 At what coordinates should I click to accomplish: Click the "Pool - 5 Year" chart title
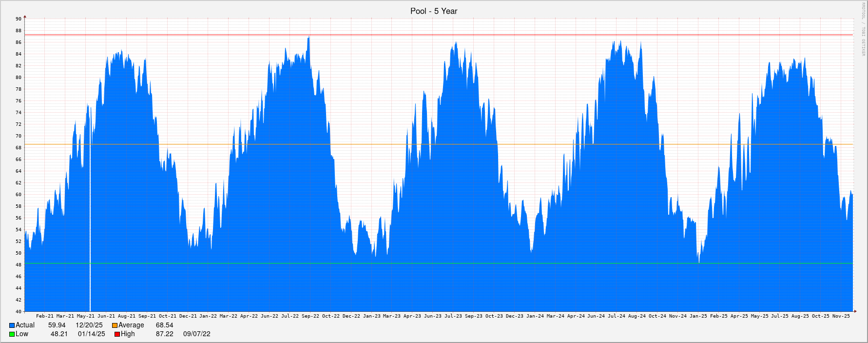pos(434,11)
